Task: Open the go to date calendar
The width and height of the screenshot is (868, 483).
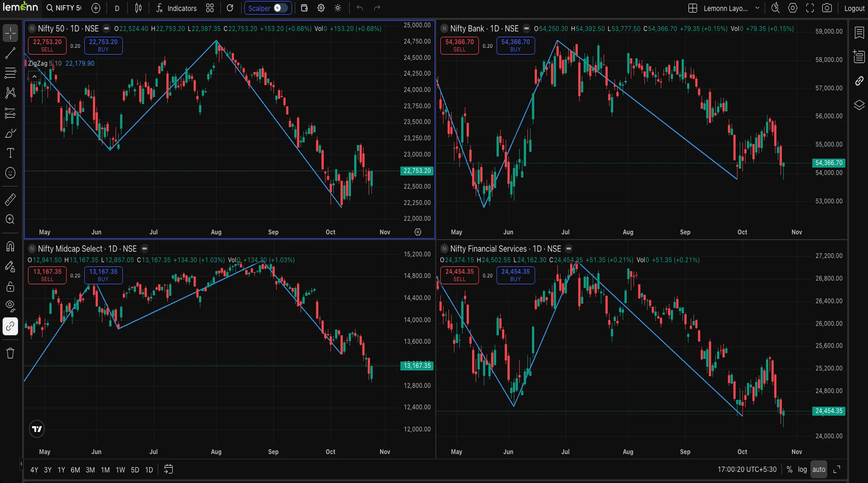Action: pyautogui.click(x=168, y=470)
